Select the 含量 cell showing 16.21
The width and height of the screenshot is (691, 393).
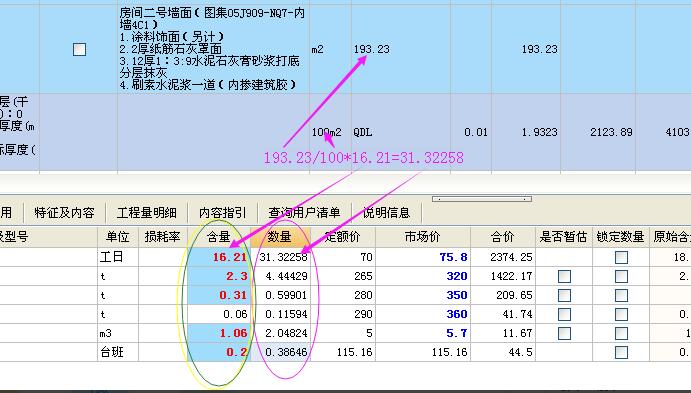pos(219,257)
